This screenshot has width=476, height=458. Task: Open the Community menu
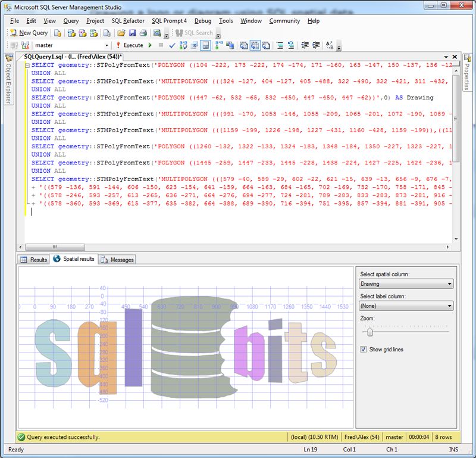coord(284,21)
